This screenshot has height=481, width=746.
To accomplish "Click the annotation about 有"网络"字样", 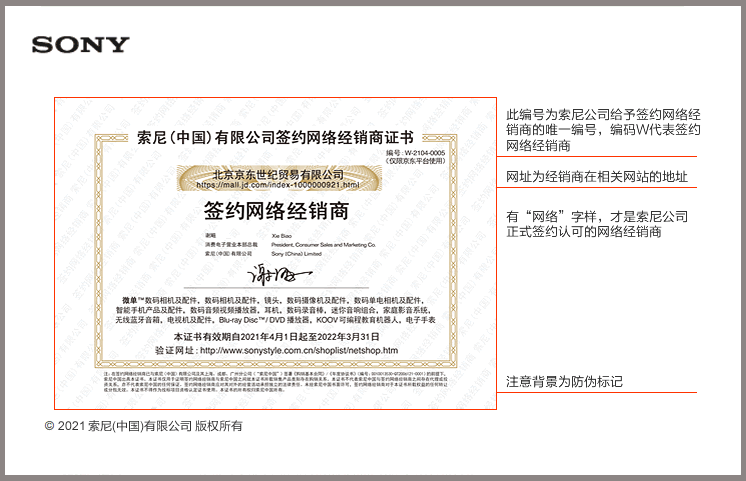I will pyautogui.click(x=597, y=224).
